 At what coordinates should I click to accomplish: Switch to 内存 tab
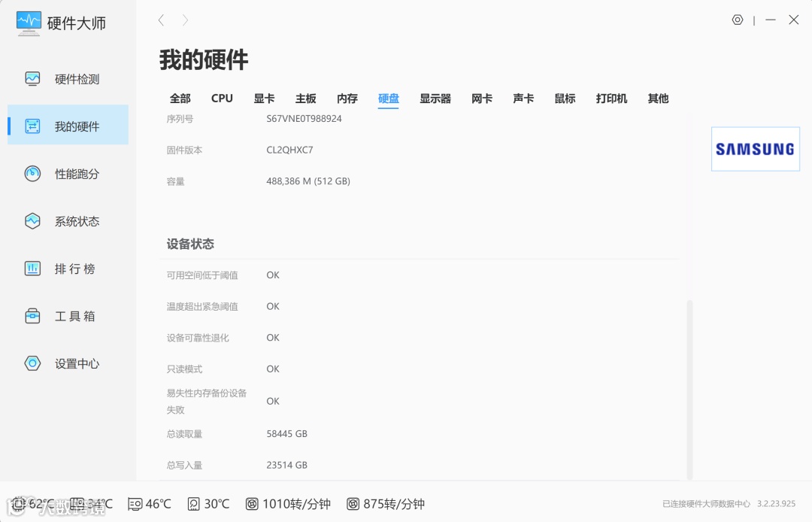[347, 99]
